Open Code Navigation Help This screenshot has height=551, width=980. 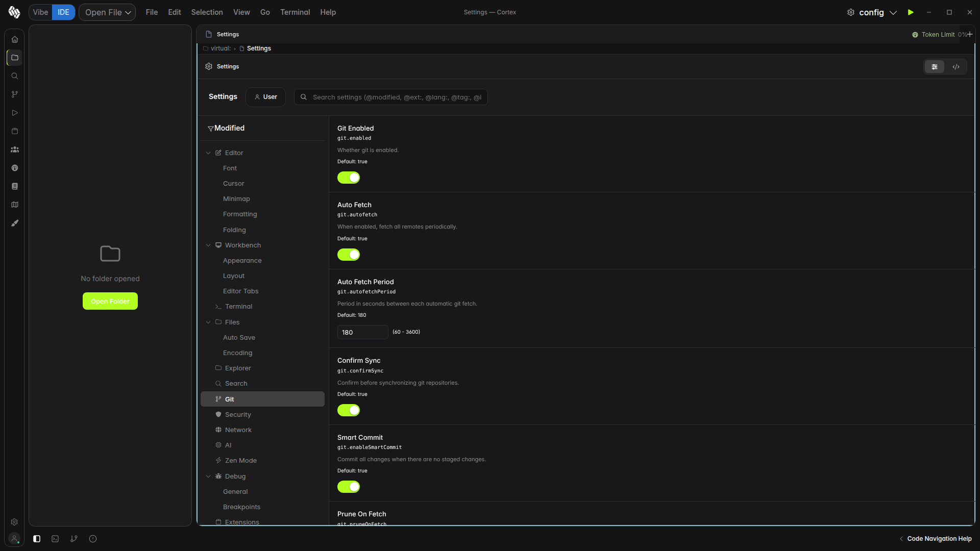(x=938, y=538)
